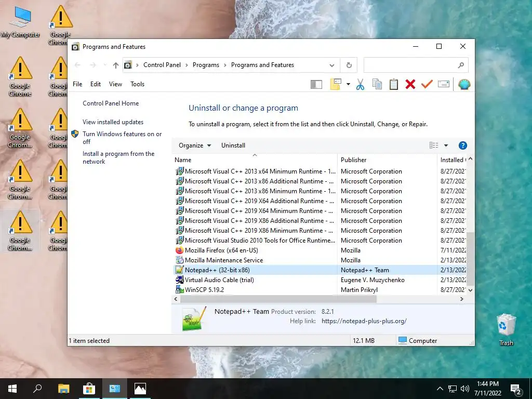The height and width of the screenshot is (399, 532).
Task: Expand chevron after Programs breadcrumb
Action: (225, 65)
